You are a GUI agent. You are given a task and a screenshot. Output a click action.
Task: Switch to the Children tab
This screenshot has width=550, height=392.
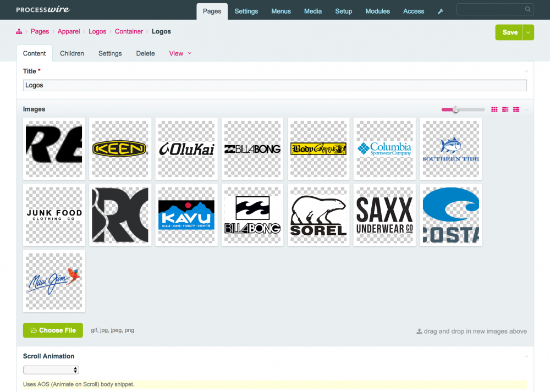coord(71,53)
